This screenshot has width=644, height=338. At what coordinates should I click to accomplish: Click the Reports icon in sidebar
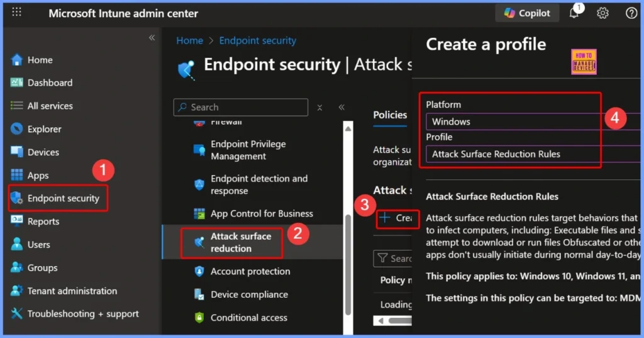16,220
